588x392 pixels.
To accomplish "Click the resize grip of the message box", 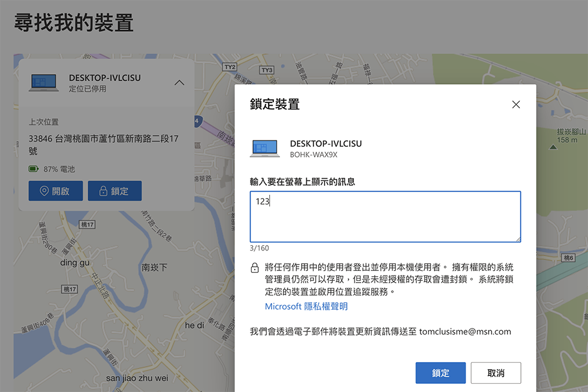I will 518,239.
